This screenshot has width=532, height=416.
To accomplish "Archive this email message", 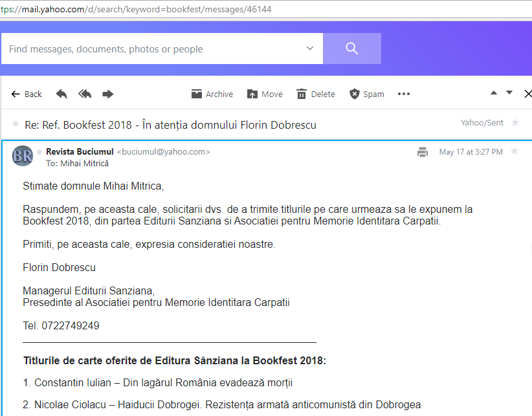I will (212, 94).
